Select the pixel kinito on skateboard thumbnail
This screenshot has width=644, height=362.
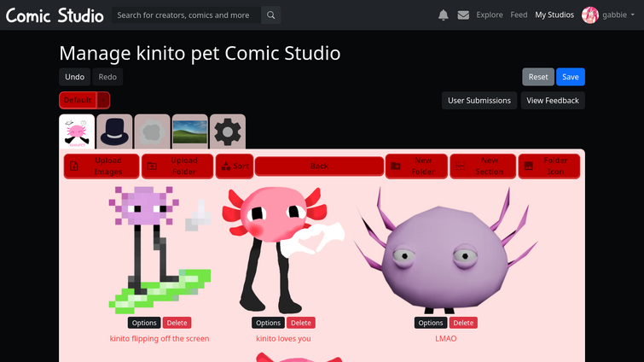pyautogui.click(x=160, y=250)
